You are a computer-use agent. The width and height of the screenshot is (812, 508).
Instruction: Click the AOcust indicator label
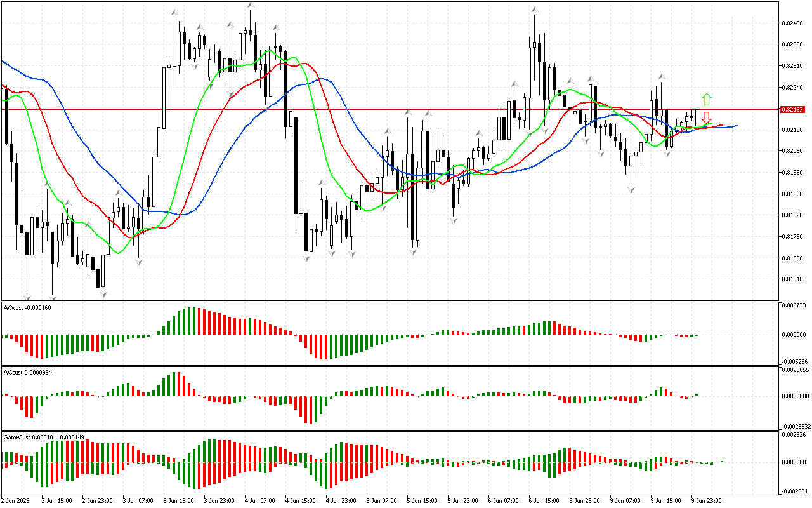click(27, 307)
